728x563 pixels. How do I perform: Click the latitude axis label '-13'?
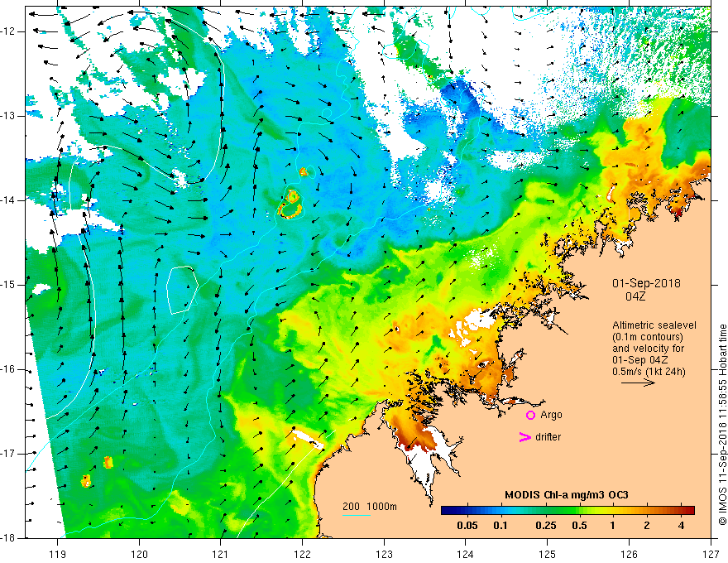(x=8, y=116)
